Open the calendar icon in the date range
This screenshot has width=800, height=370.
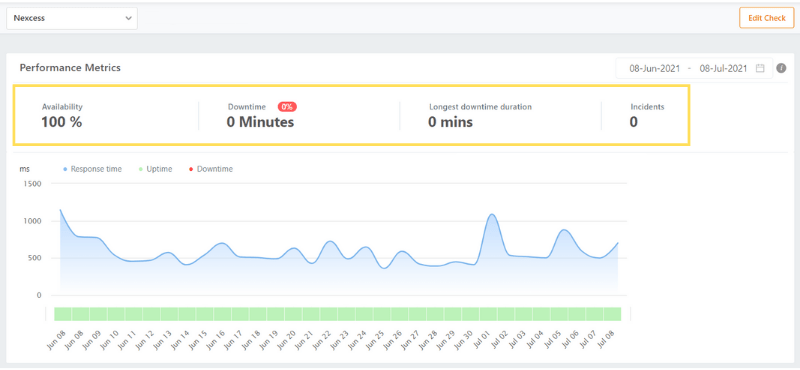coord(760,68)
